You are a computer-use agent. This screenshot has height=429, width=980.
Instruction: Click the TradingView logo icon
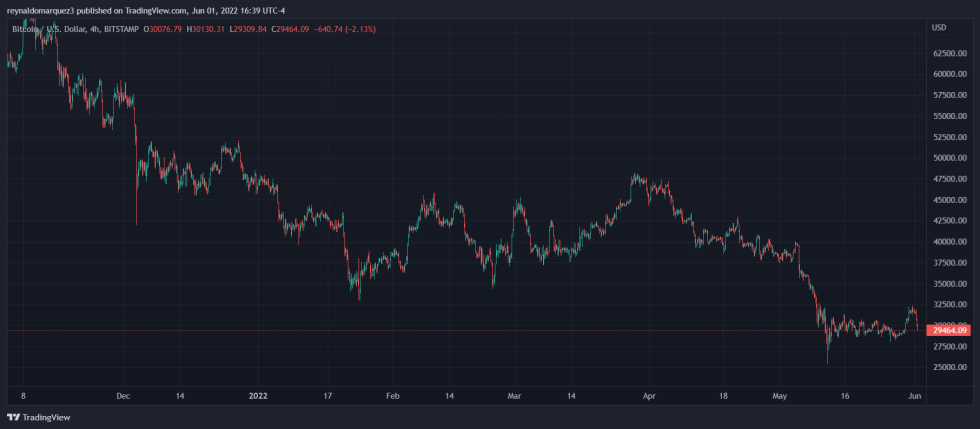click(x=14, y=418)
